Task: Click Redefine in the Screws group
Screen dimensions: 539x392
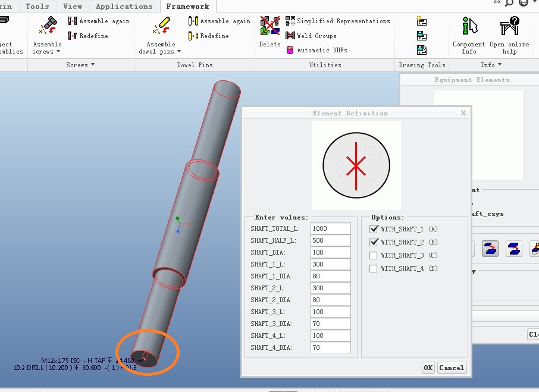Action: pos(87,36)
